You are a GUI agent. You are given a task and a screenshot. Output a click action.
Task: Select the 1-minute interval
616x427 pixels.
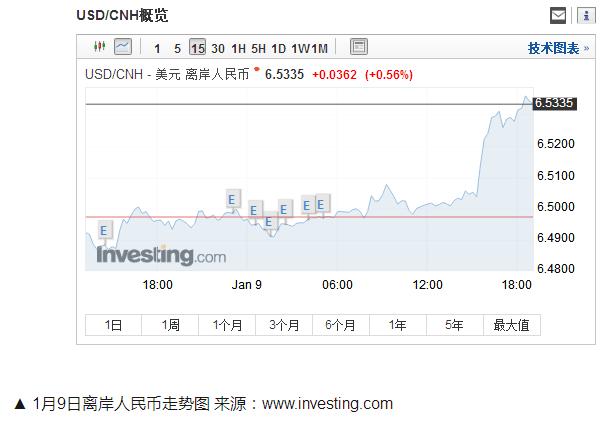[157, 48]
